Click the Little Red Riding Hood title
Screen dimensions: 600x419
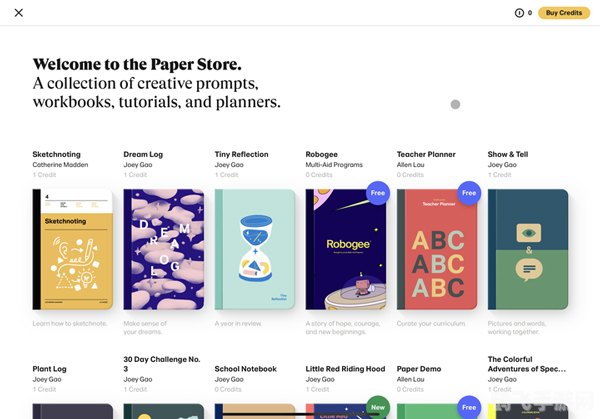coord(345,369)
